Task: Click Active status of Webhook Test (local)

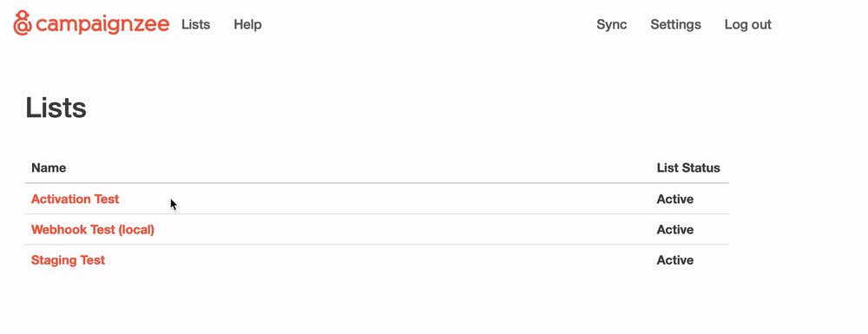Action: click(674, 230)
